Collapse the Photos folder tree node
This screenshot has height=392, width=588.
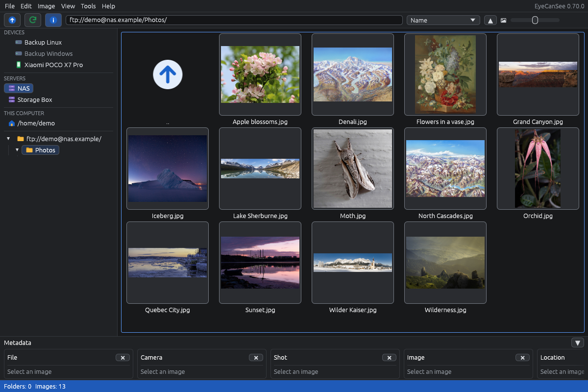pos(17,150)
